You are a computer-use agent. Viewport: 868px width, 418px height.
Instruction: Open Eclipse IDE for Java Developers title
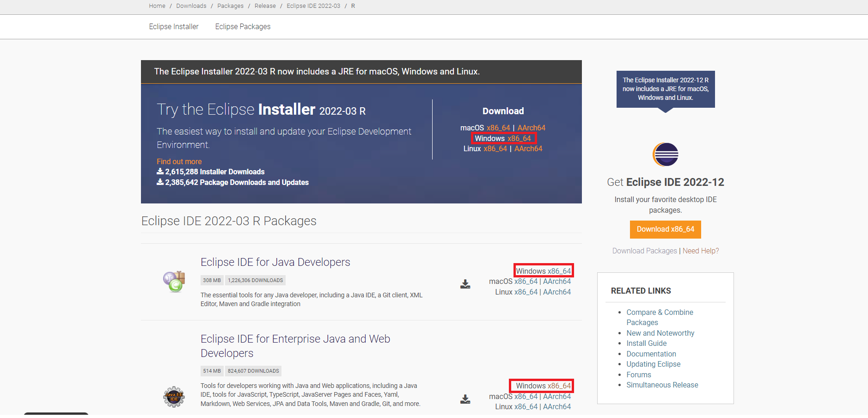275,262
